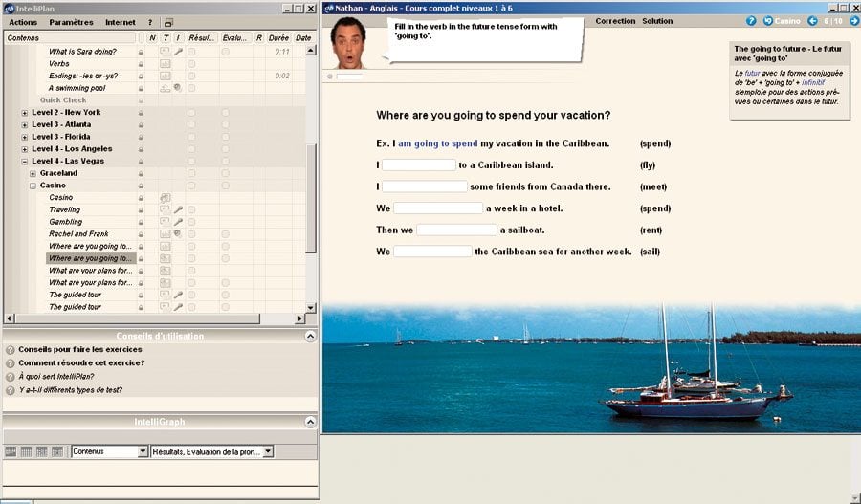861x504 pixels.
Task: Click the Correction button
Action: (x=614, y=21)
